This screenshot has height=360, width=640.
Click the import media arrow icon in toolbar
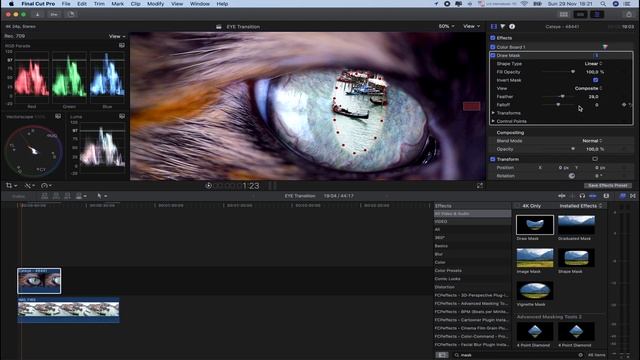37,14
